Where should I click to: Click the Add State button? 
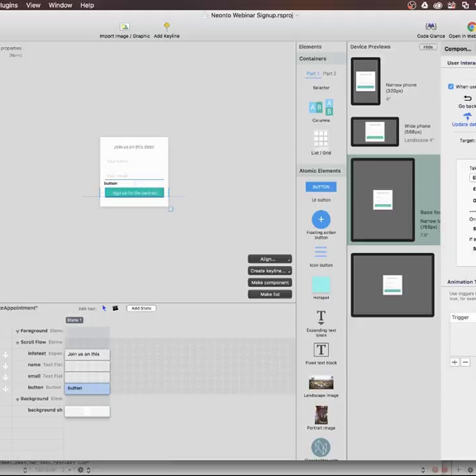(x=141, y=308)
